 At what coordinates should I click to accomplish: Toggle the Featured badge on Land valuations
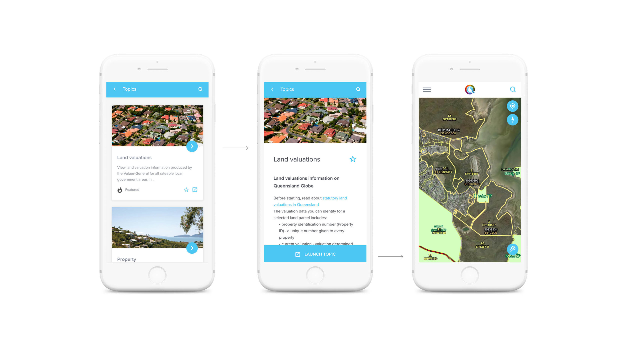point(120,189)
